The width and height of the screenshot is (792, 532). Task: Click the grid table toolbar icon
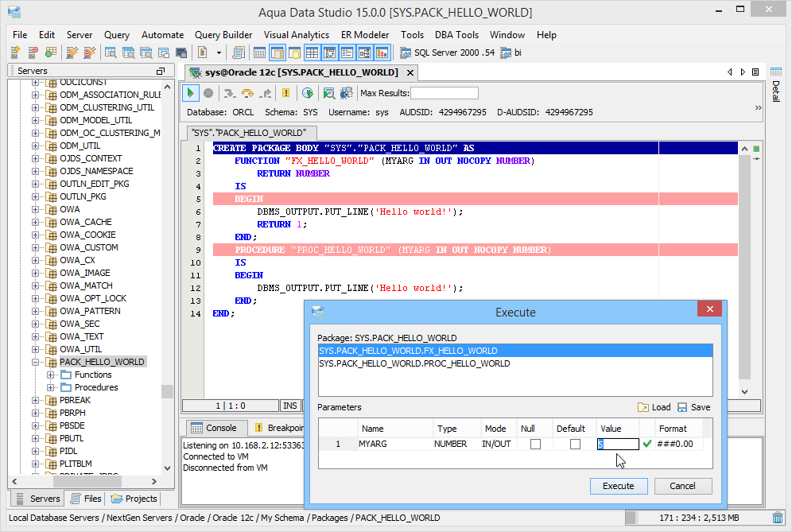(313, 52)
